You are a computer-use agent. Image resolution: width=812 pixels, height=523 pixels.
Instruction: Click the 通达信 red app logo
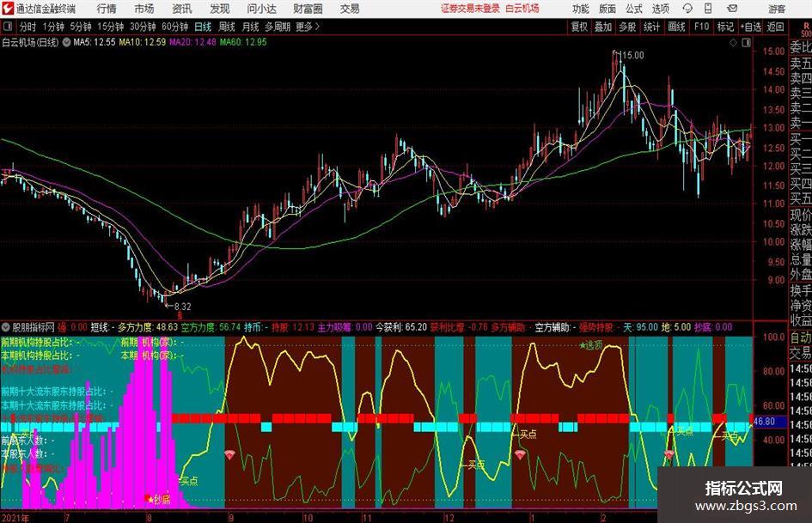pos(7,9)
